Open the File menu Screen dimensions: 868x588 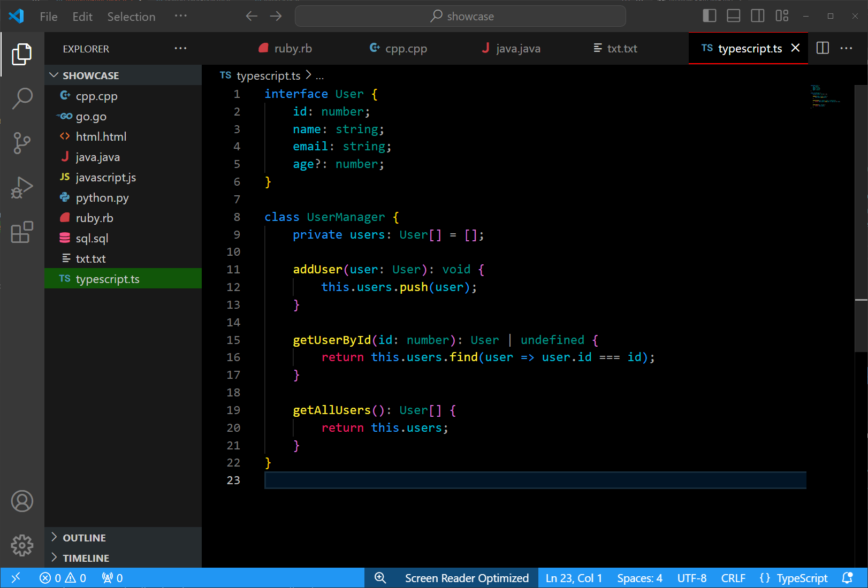tap(49, 17)
